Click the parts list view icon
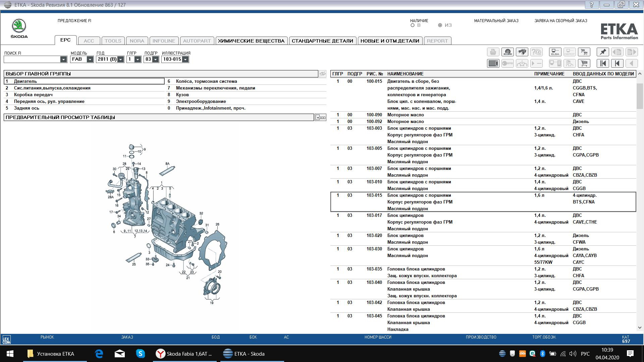 [493, 63]
